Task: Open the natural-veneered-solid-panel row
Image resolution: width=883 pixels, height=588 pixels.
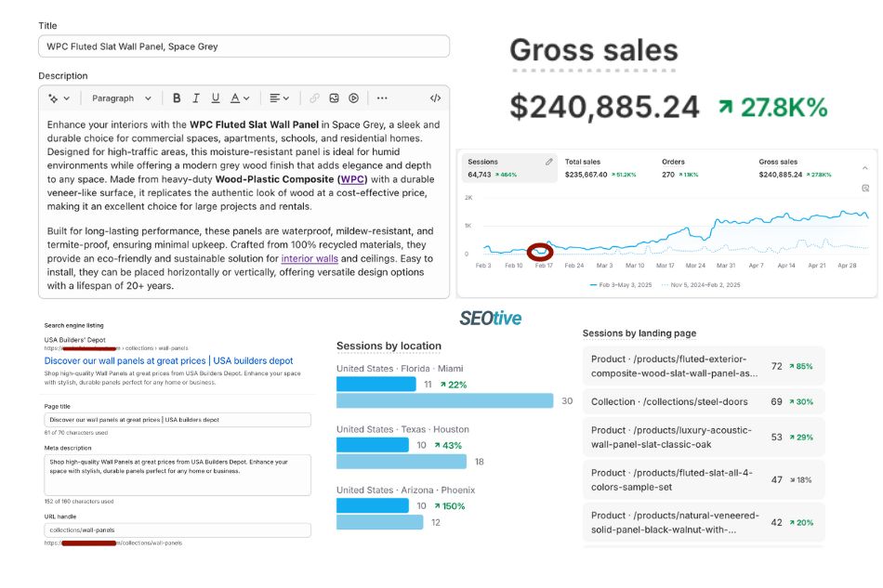Action: pos(704,523)
